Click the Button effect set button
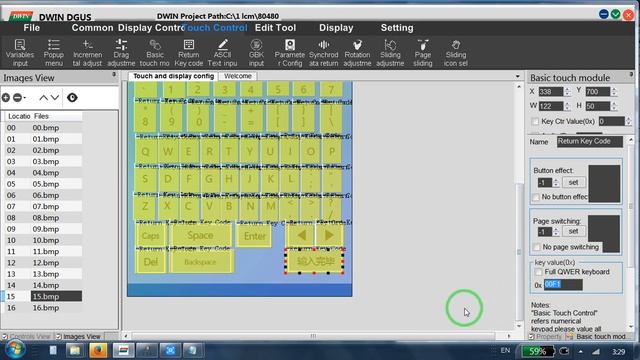 (x=573, y=182)
